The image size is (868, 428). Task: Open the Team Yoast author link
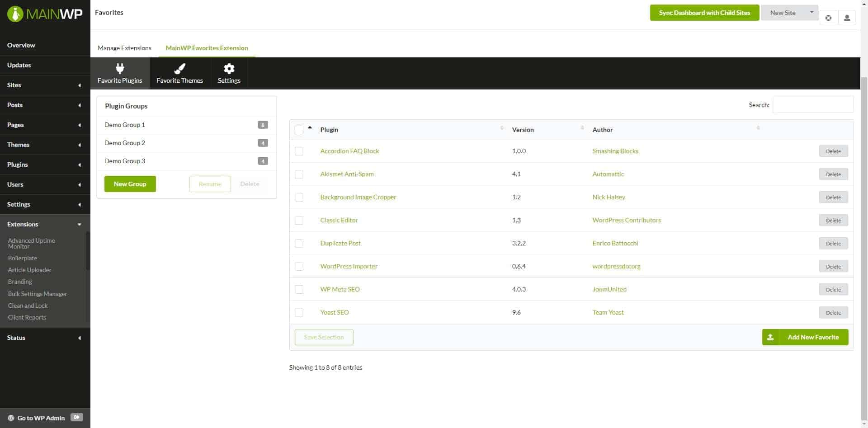click(608, 312)
